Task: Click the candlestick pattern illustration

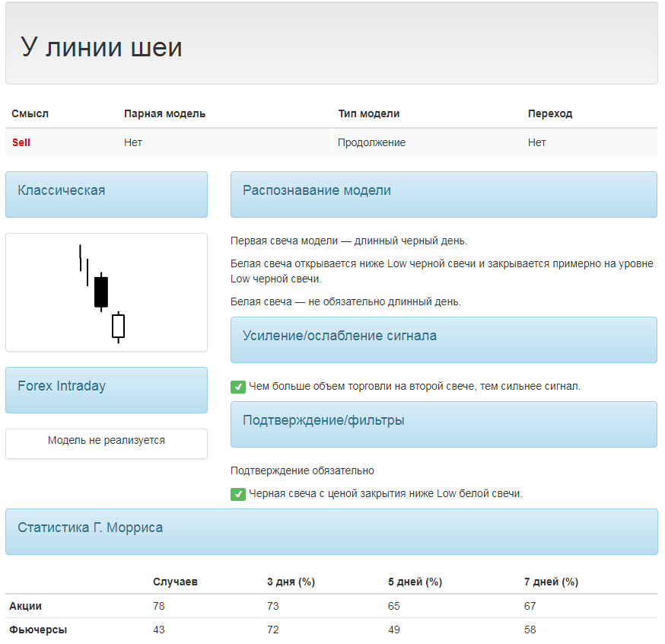Action: tap(107, 292)
